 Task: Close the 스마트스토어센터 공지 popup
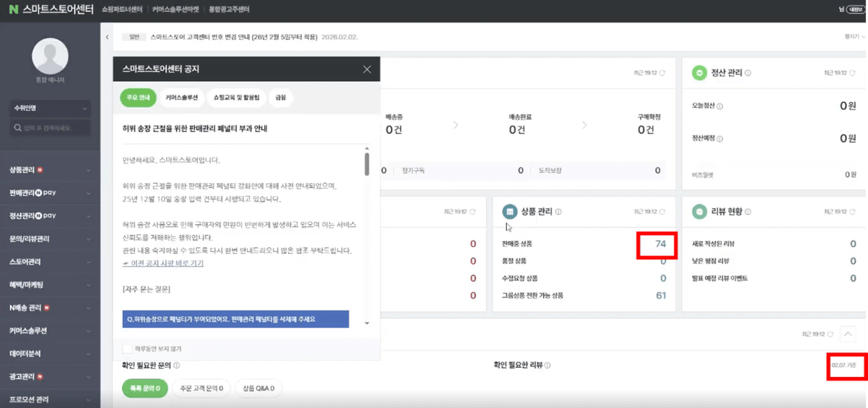point(366,69)
